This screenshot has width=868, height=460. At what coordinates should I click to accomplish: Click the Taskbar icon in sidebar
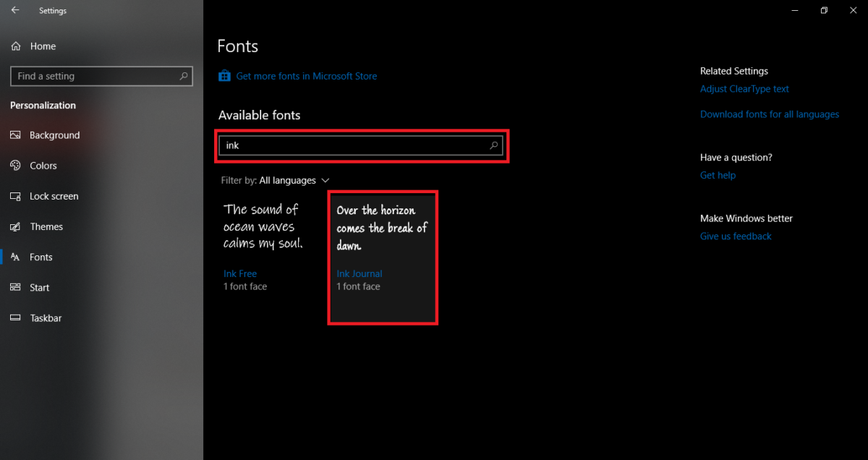point(15,318)
